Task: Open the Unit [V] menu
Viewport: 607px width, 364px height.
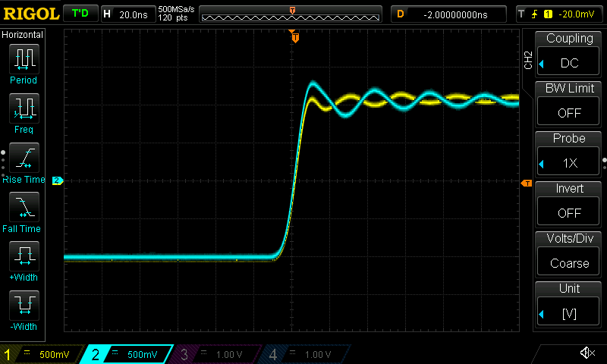Action: [568, 304]
